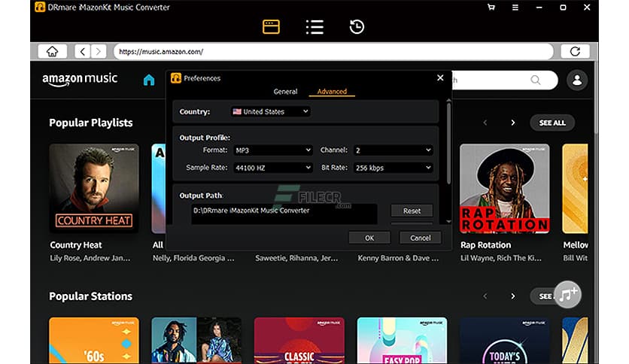Navigate forward with the right arrow
Image resolution: width=629 pixels, height=364 pixels.
point(99,51)
